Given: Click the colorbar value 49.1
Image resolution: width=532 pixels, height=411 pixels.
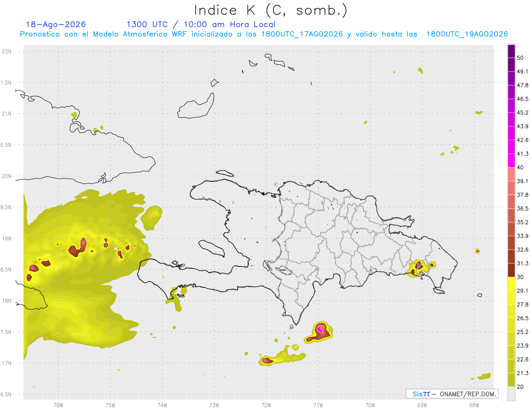Looking at the screenshot, I should (523, 72).
